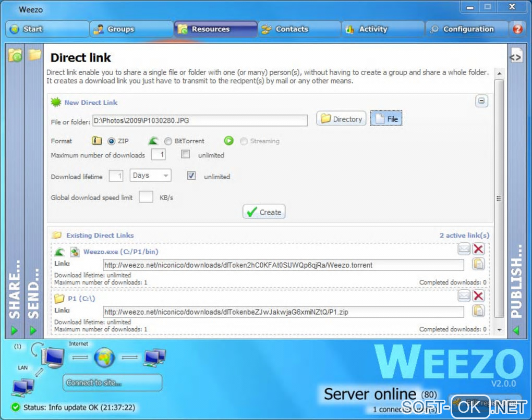The width and height of the screenshot is (532, 420).
Task: Click the global download speed limit field
Action: point(146,196)
